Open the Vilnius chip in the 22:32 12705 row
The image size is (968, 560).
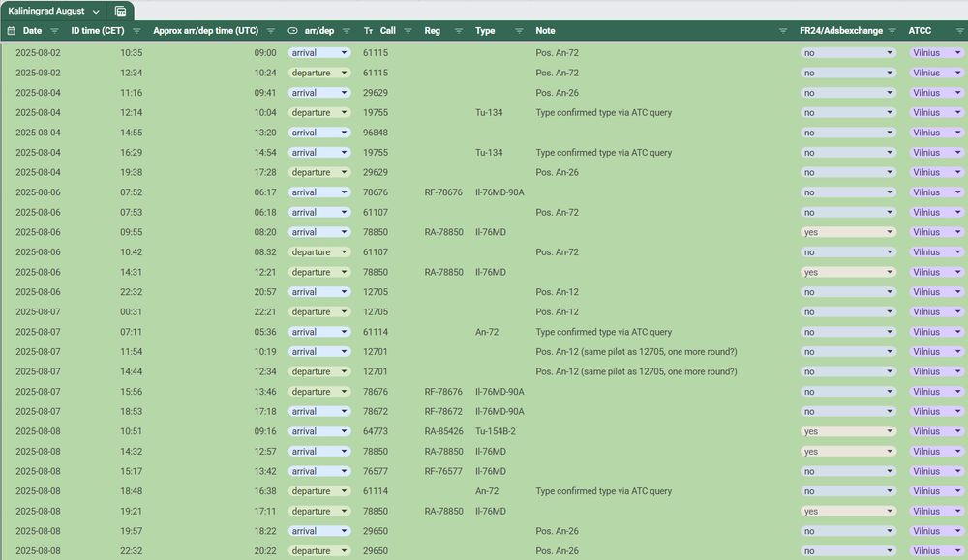(936, 292)
